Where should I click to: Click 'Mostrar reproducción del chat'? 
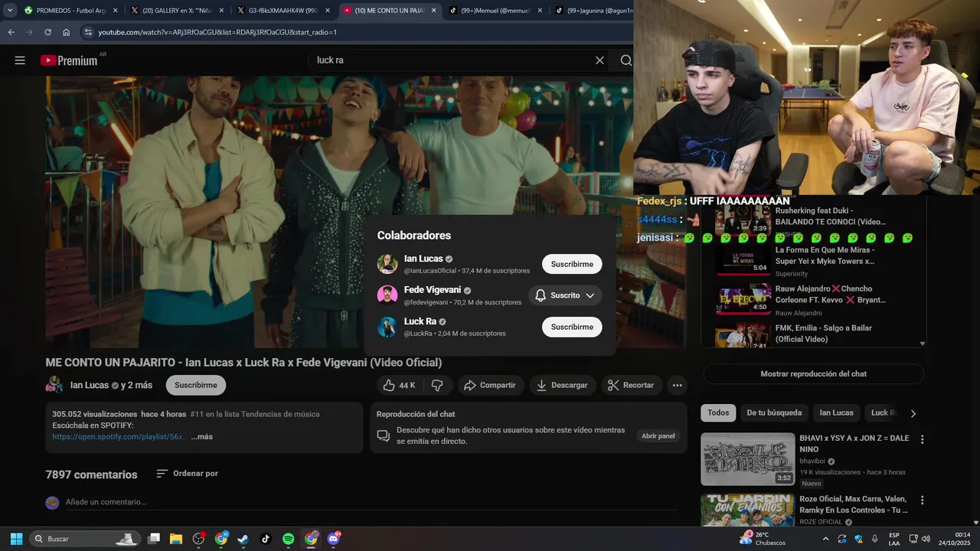pos(814,374)
